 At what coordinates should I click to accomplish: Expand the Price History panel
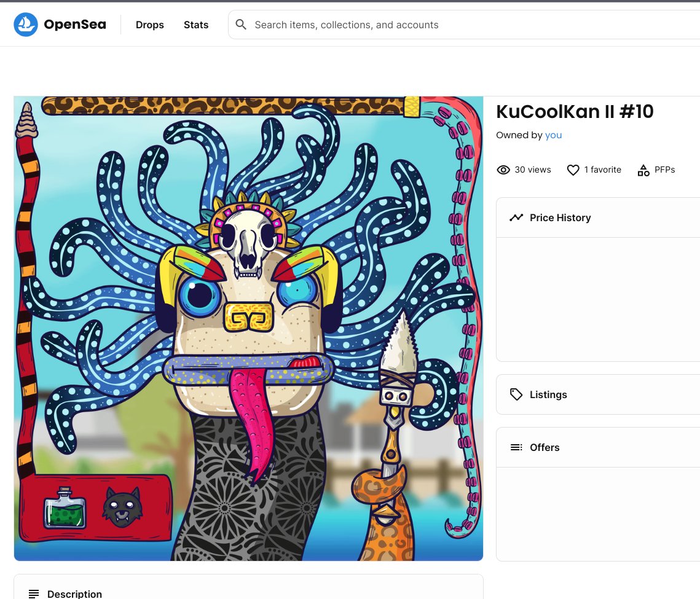560,217
